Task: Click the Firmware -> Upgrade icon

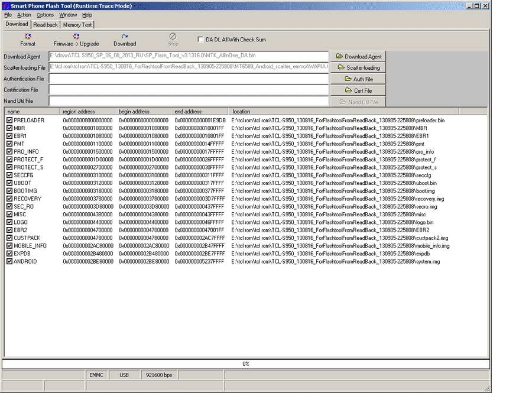Action: click(76, 37)
